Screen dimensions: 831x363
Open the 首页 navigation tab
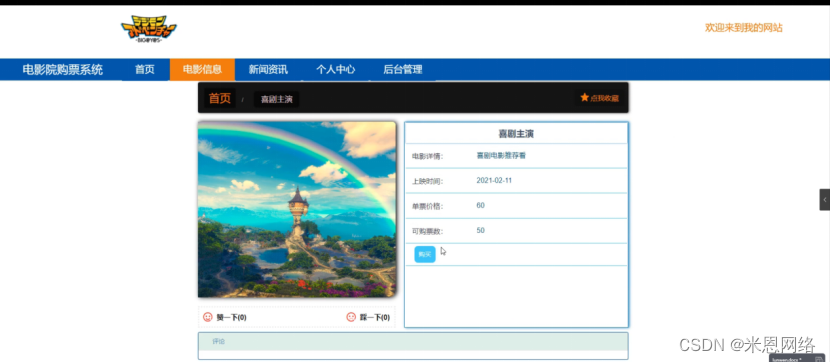(x=145, y=69)
